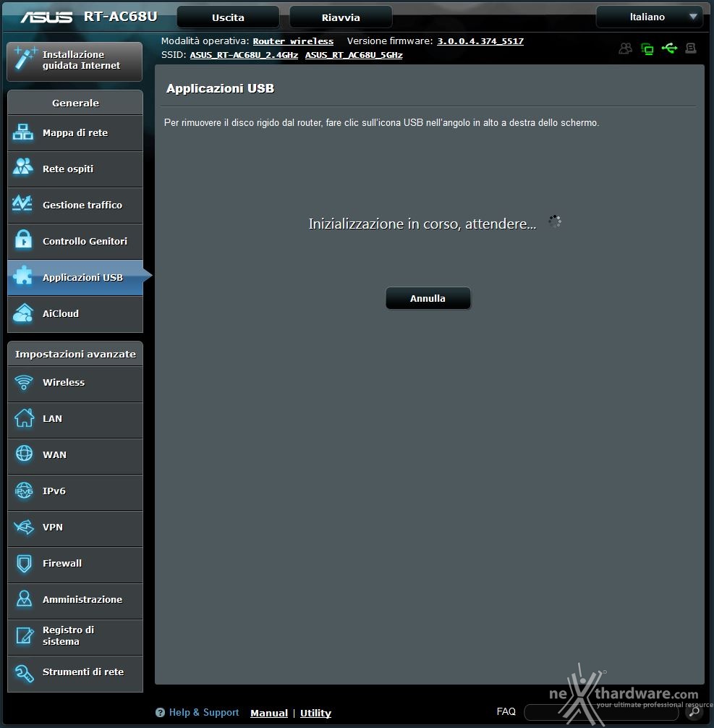Open the ASUS_RT_AC68U_5GHz SSID link
The width and height of the screenshot is (714, 728).
coord(354,55)
